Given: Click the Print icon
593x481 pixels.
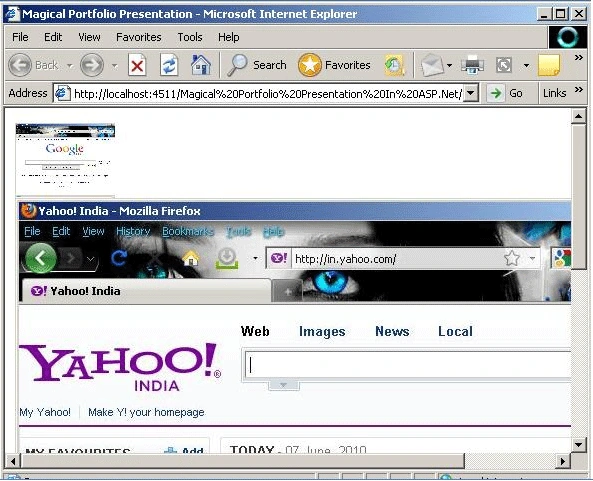Looking at the screenshot, I should (472, 65).
